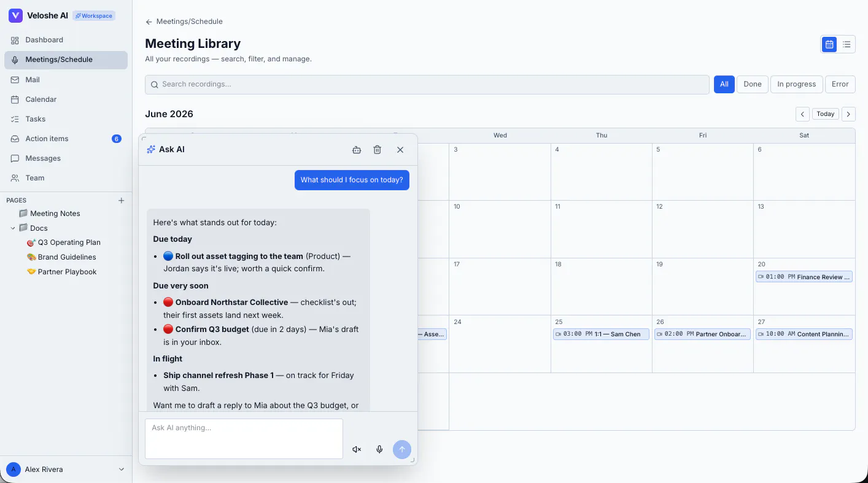The image size is (868, 483).
Task: Collapse the Docs folder chevron
Action: pos(13,228)
